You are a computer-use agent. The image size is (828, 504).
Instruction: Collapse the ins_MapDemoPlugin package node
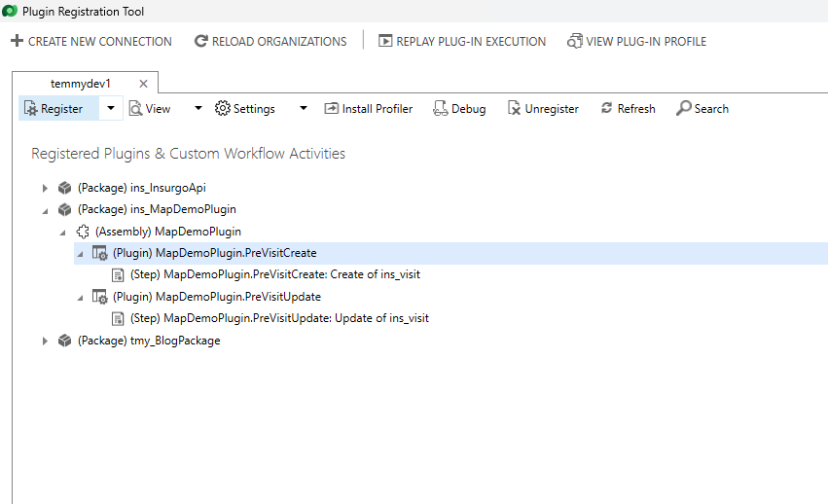coord(46,211)
